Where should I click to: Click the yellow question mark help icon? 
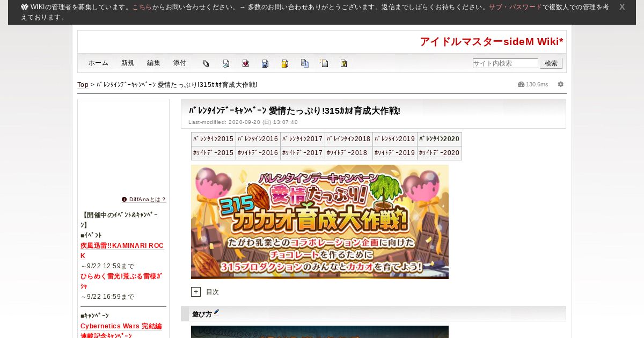coord(344,63)
